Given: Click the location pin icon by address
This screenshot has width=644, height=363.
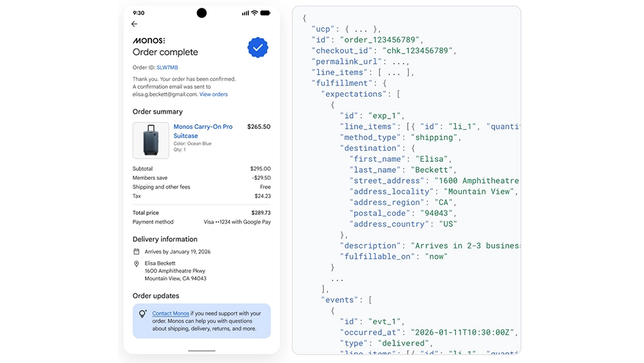Looking at the screenshot, I should coord(137,264).
